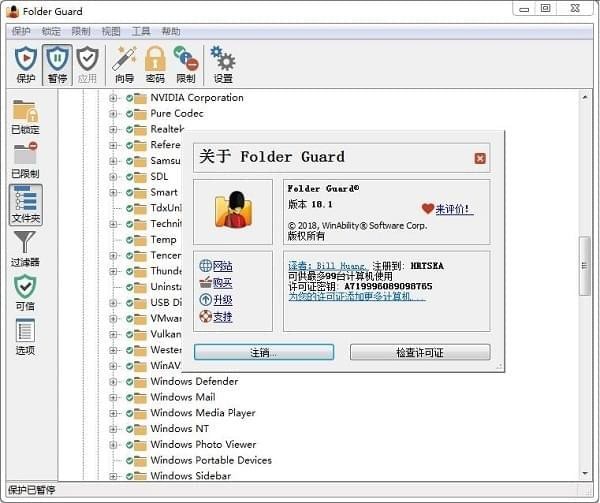Toggle green check mark beside Windows Defender

click(129, 381)
